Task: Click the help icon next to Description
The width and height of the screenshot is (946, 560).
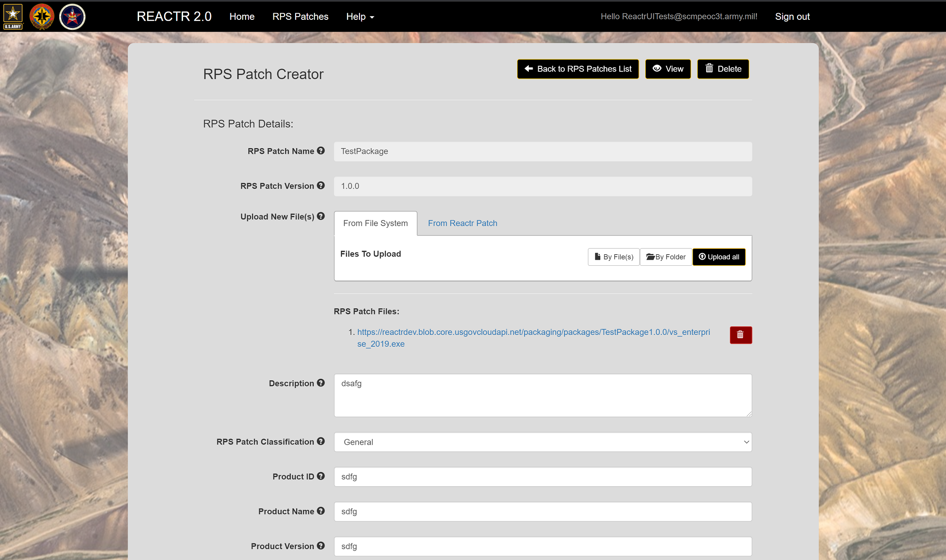Action: 322,383
